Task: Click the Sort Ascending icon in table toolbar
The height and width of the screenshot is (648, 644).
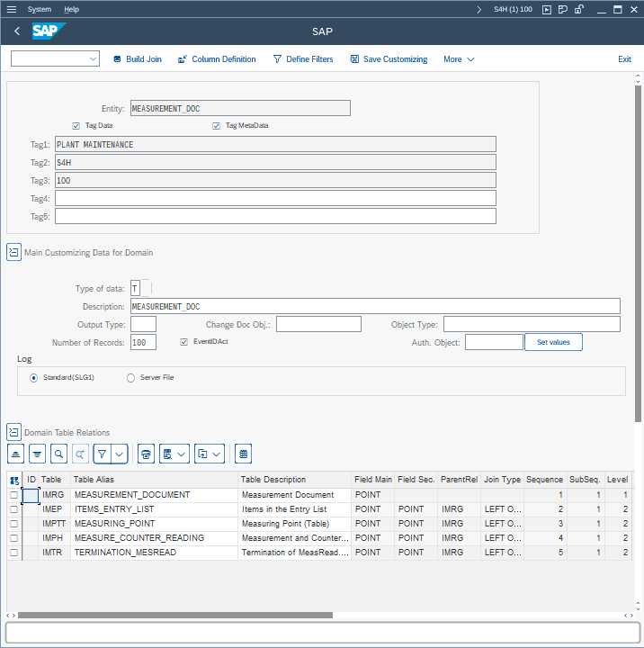Action: click(x=15, y=454)
